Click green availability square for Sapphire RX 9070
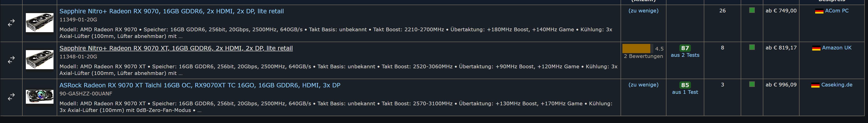Screen dimensions: 868x123 pos(752,10)
